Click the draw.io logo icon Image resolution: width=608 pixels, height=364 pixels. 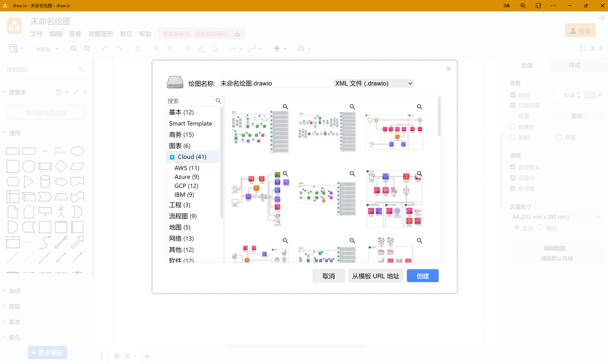pyautogui.click(x=14, y=25)
